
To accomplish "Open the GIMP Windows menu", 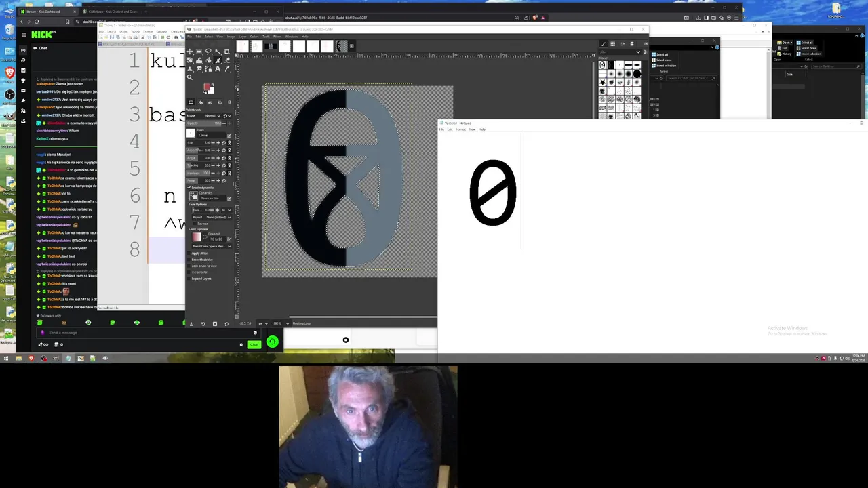I will [x=292, y=37].
